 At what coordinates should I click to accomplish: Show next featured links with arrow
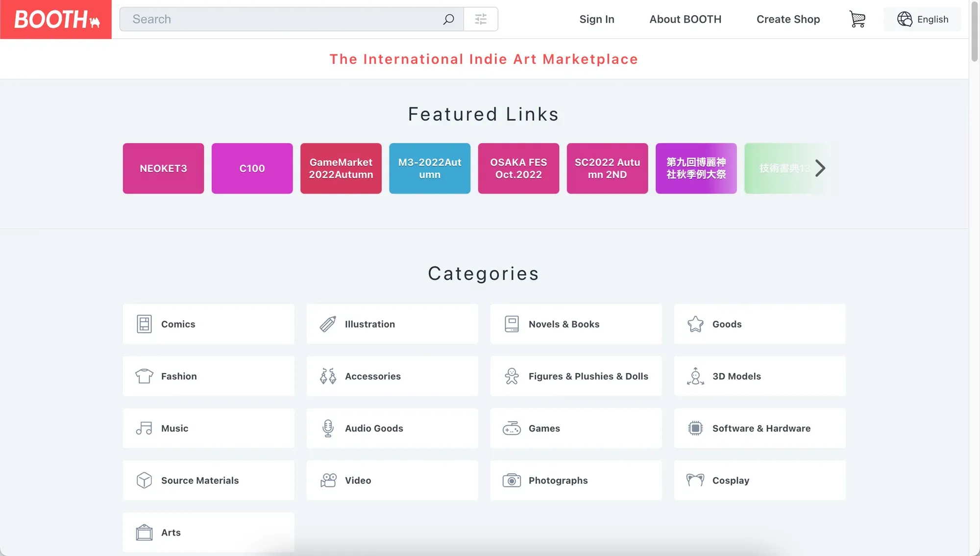pos(820,168)
